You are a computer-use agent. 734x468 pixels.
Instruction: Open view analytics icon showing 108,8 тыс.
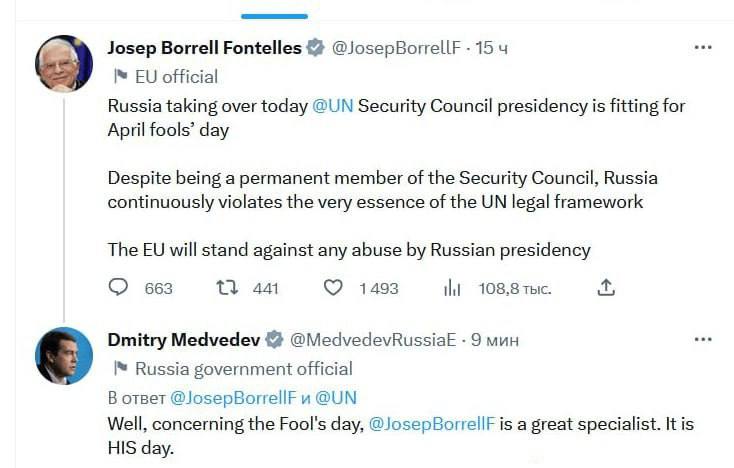[452, 288]
